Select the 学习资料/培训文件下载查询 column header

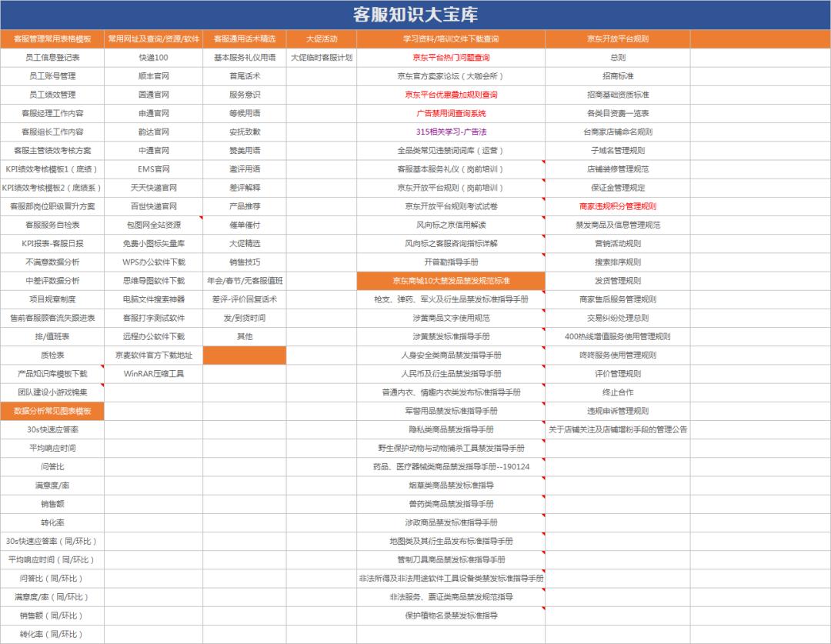coord(451,38)
